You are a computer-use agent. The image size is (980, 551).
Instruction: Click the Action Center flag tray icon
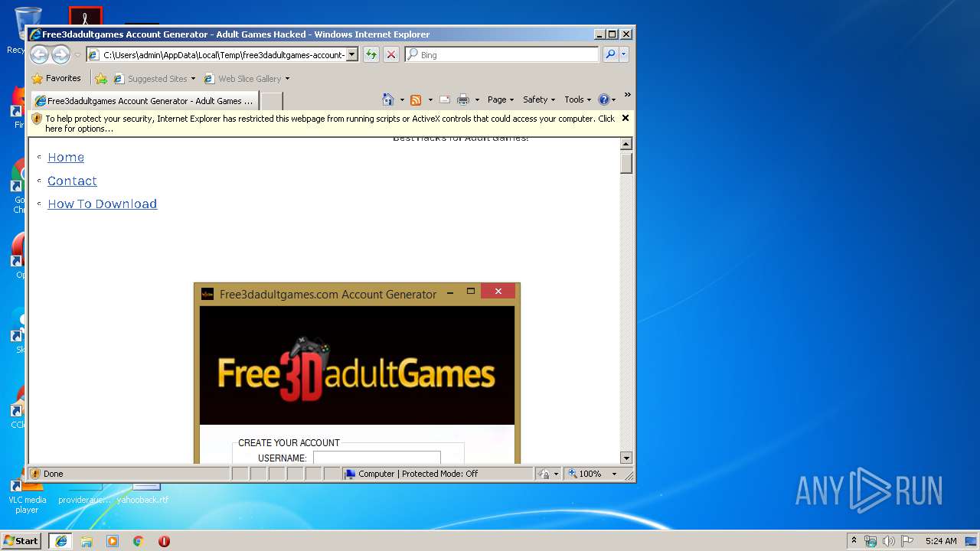(907, 541)
